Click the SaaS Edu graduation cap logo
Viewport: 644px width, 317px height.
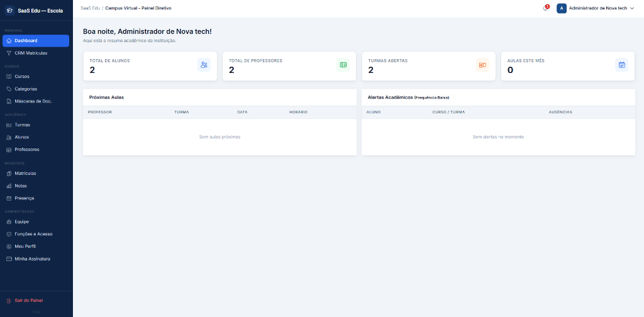coord(9,10)
